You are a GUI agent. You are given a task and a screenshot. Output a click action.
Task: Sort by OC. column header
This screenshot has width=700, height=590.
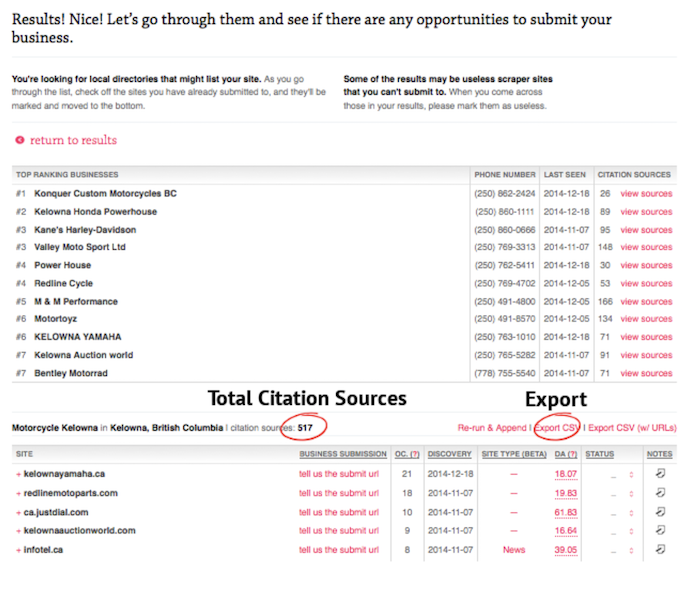[x=407, y=454]
